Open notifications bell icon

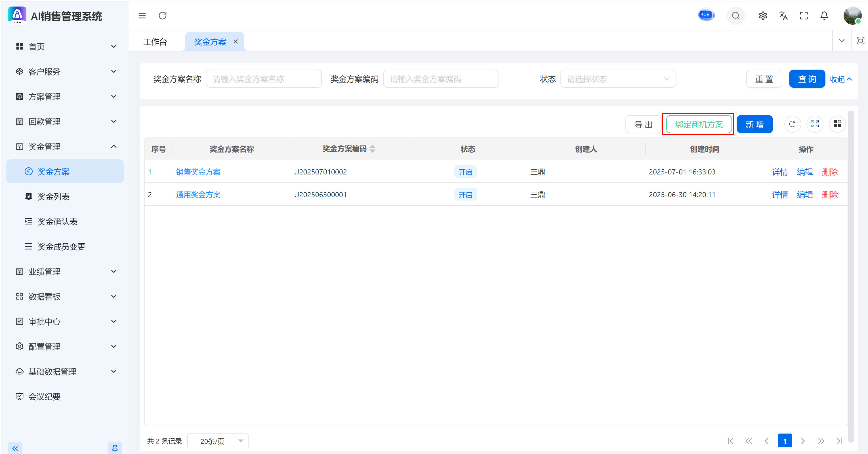(824, 16)
